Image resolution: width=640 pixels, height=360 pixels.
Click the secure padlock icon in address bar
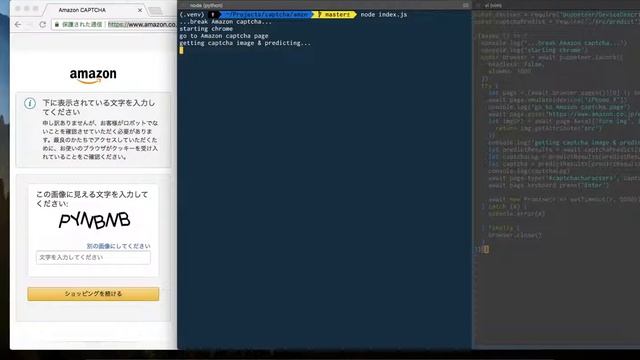(x=57, y=24)
